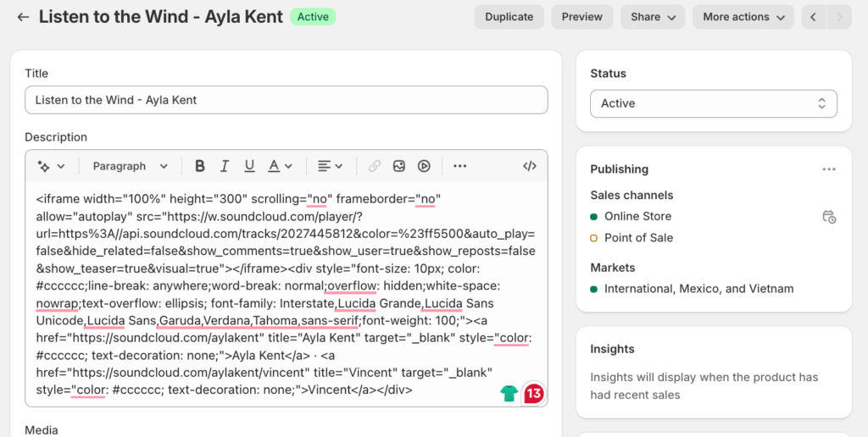Open the More actions menu
The height and width of the screenshot is (437, 868).
coord(743,17)
